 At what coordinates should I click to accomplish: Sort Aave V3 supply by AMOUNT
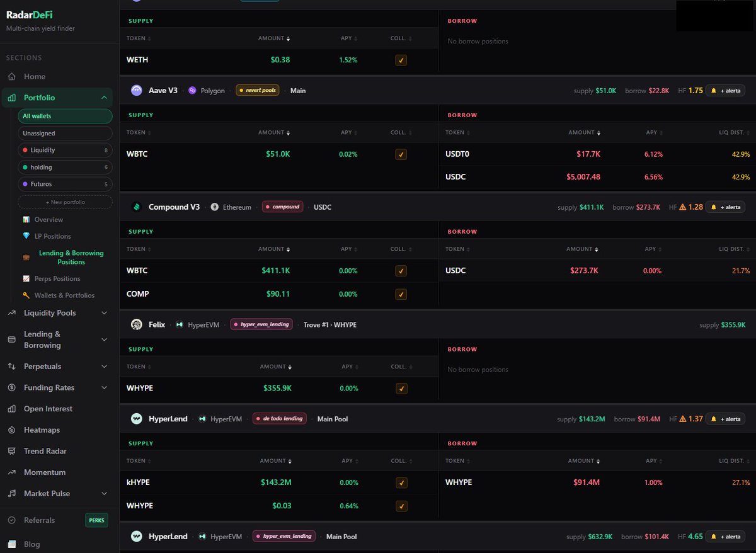click(274, 133)
